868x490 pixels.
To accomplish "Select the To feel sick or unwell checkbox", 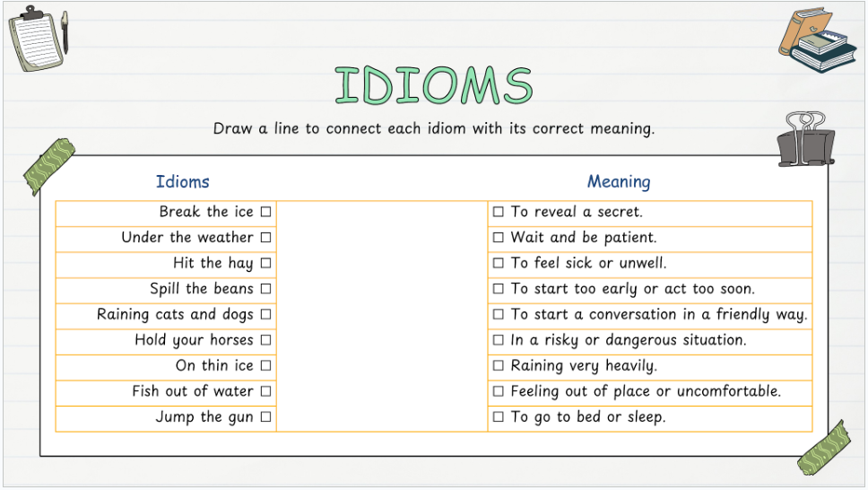I will coord(499,263).
